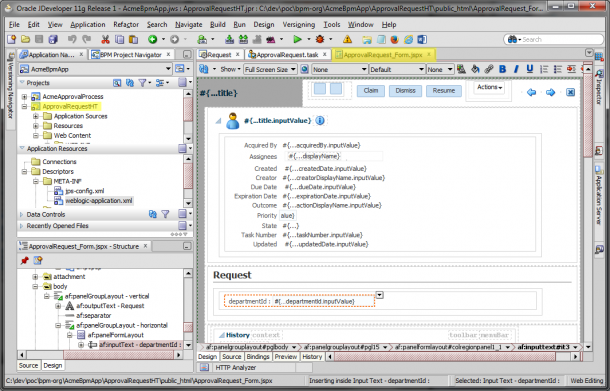Click the hyperlink chain icon
This screenshot has width=610, height=391.
pyautogui.click(x=489, y=69)
